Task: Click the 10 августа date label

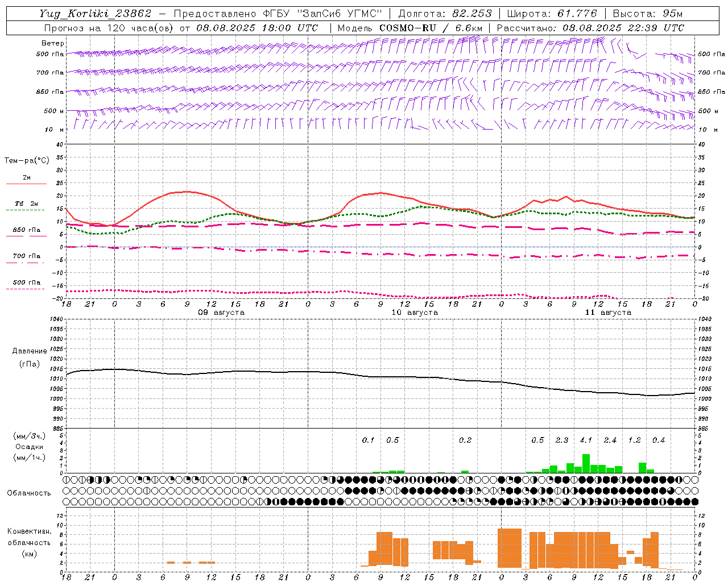Action: click(415, 313)
